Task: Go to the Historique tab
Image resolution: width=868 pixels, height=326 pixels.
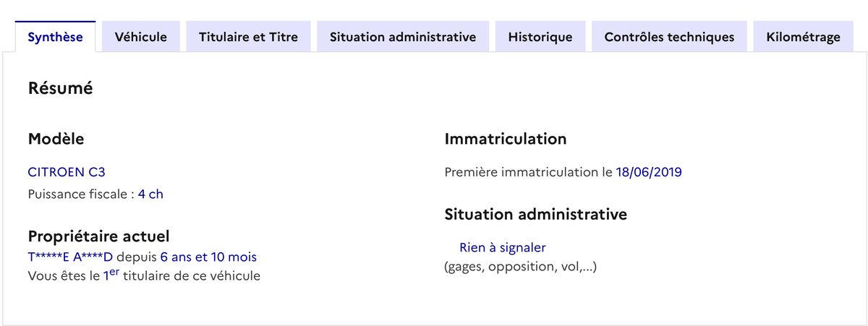Action: pyautogui.click(x=540, y=37)
